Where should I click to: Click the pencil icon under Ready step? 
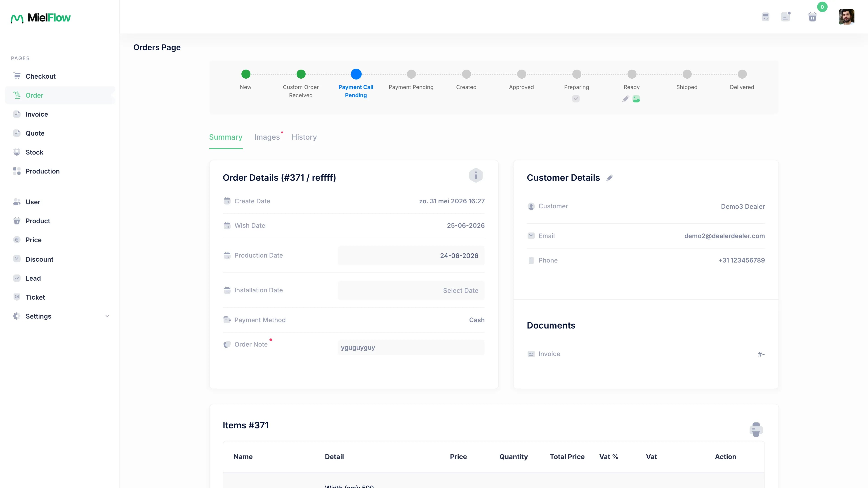click(x=626, y=99)
